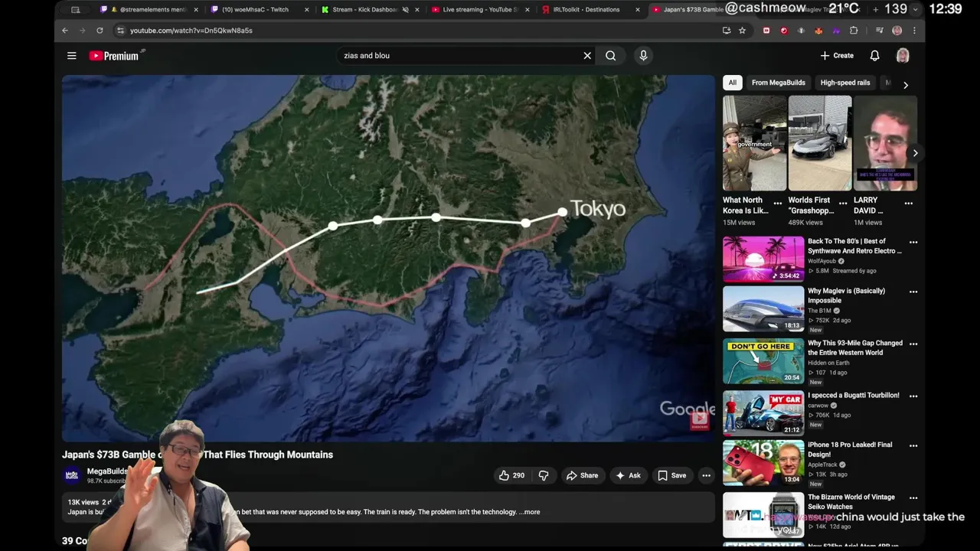The width and height of the screenshot is (980, 551).
Task: Open options for 93-Mile Gap video
Action: [913, 344]
